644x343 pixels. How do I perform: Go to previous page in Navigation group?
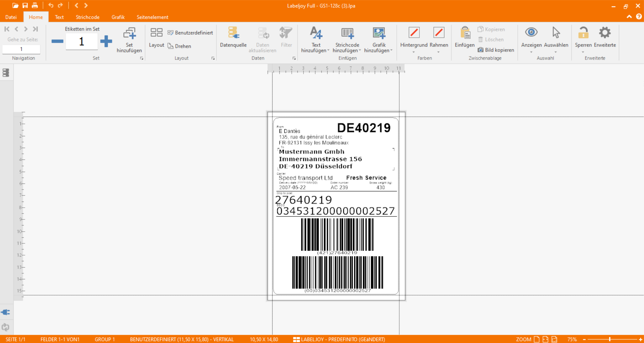click(x=16, y=29)
